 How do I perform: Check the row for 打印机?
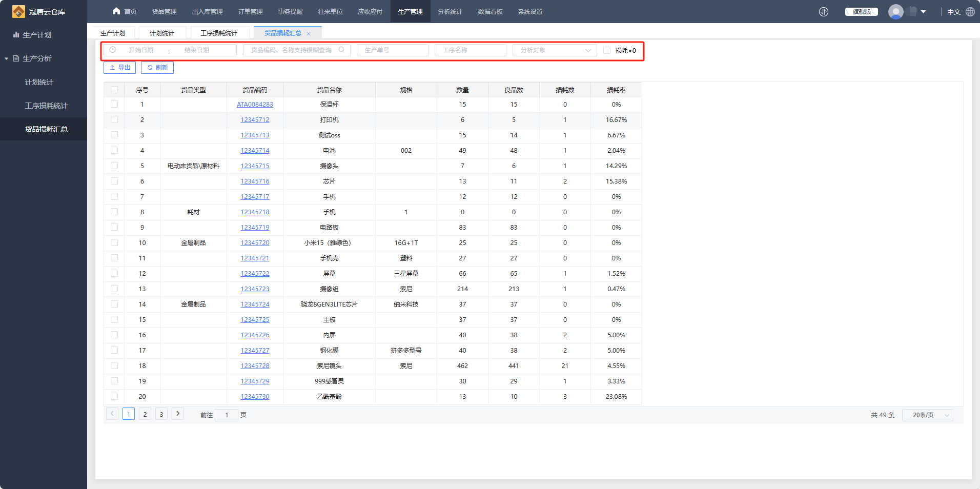[114, 119]
